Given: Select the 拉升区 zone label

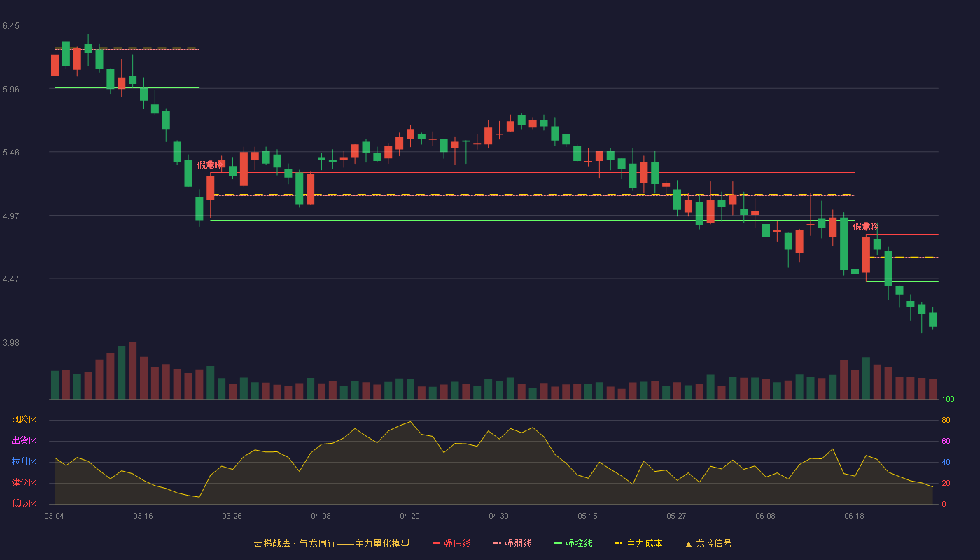Looking at the screenshot, I should (x=24, y=462).
